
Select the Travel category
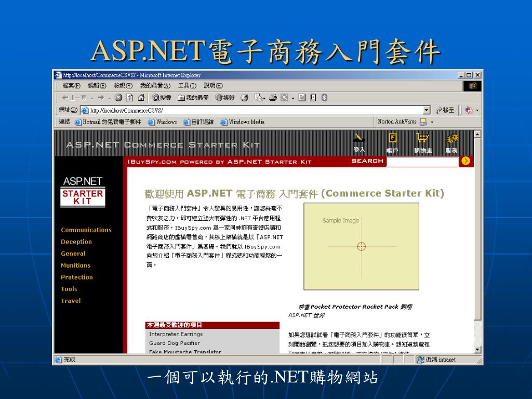[71, 301]
